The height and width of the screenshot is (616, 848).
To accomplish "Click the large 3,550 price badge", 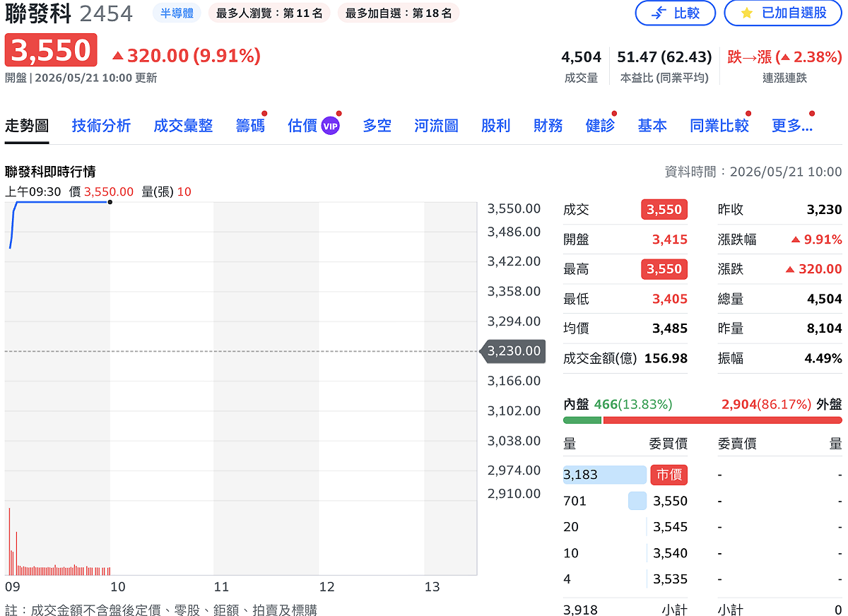I will click(51, 50).
